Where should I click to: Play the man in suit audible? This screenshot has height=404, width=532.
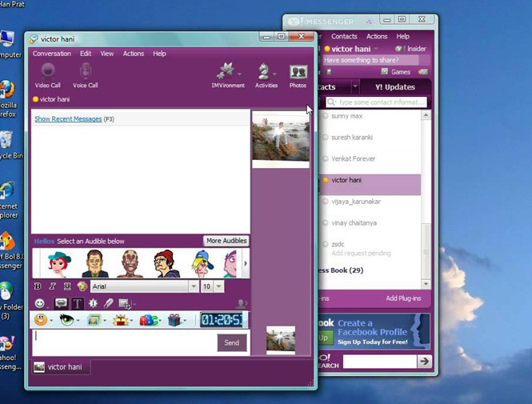pyautogui.click(x=95, y=264)
